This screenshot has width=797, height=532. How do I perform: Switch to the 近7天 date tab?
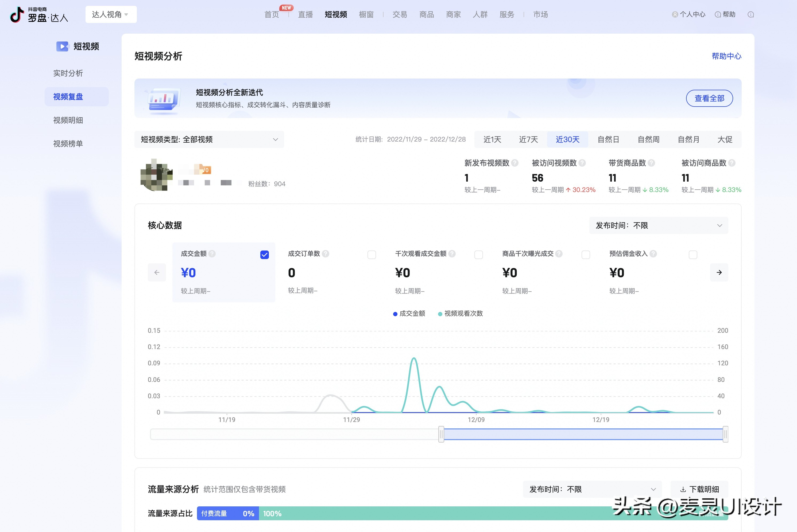coord(528,139)
